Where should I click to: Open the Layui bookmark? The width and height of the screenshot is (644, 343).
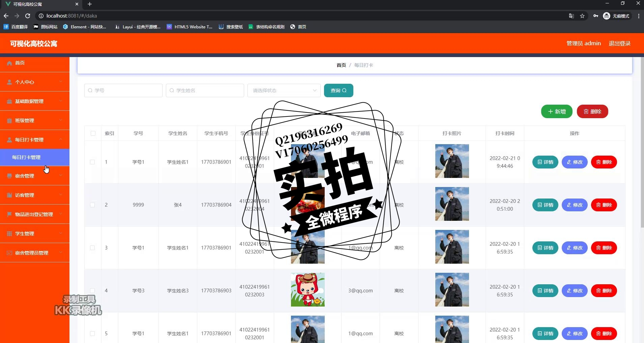138,27
